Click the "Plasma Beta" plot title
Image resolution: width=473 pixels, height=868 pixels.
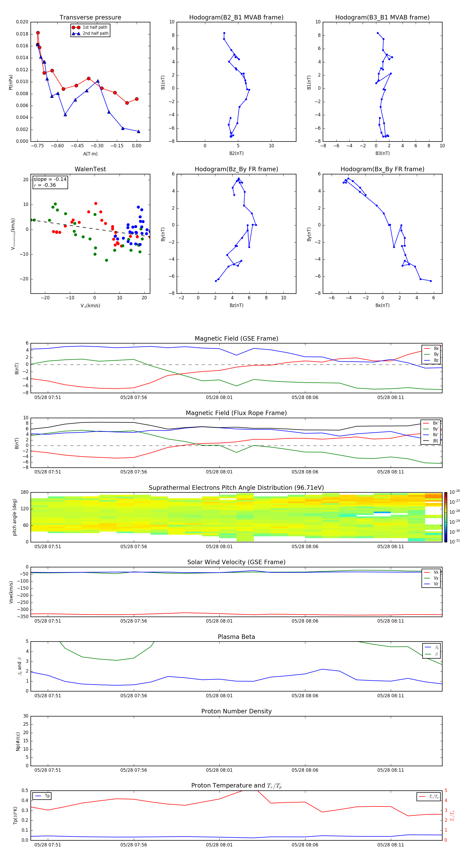pyautogui.click(x=236, y=637)
